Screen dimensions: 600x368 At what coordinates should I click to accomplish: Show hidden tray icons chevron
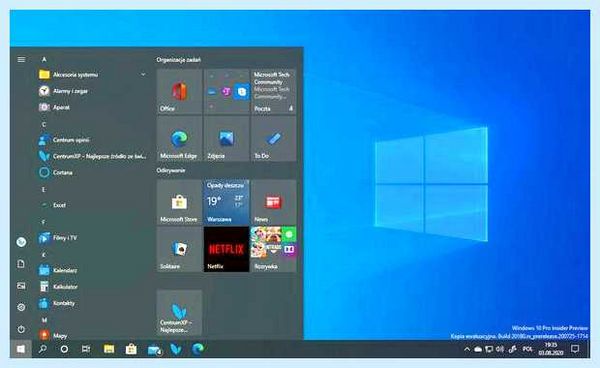[467, 349]
